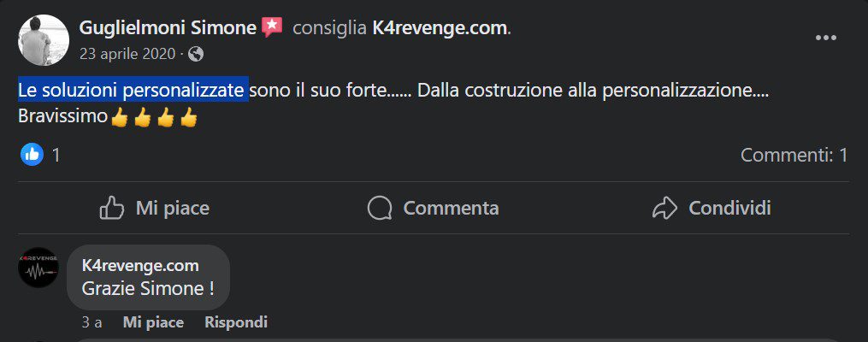Open Guglielmoni Simone's profile name link
This screenshot has height=342, width=868.
pos(168,27)
